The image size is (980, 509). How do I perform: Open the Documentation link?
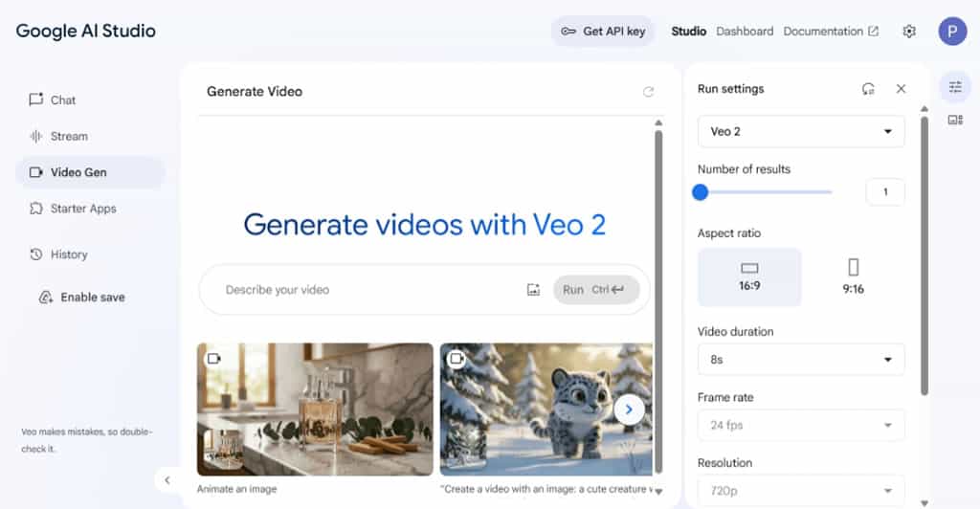point(831,32)
